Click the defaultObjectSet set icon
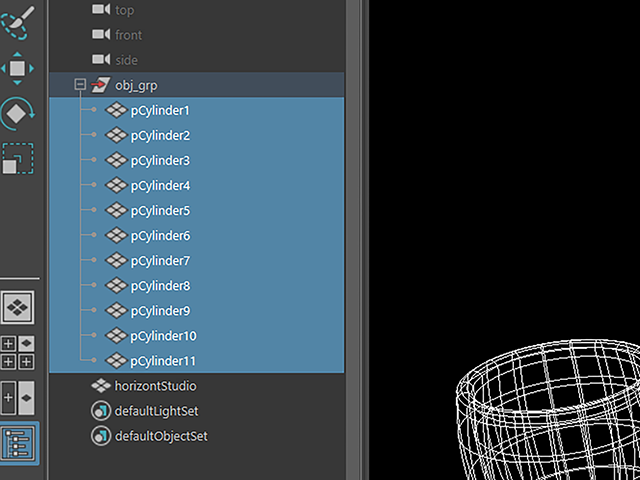 (101, 436)
